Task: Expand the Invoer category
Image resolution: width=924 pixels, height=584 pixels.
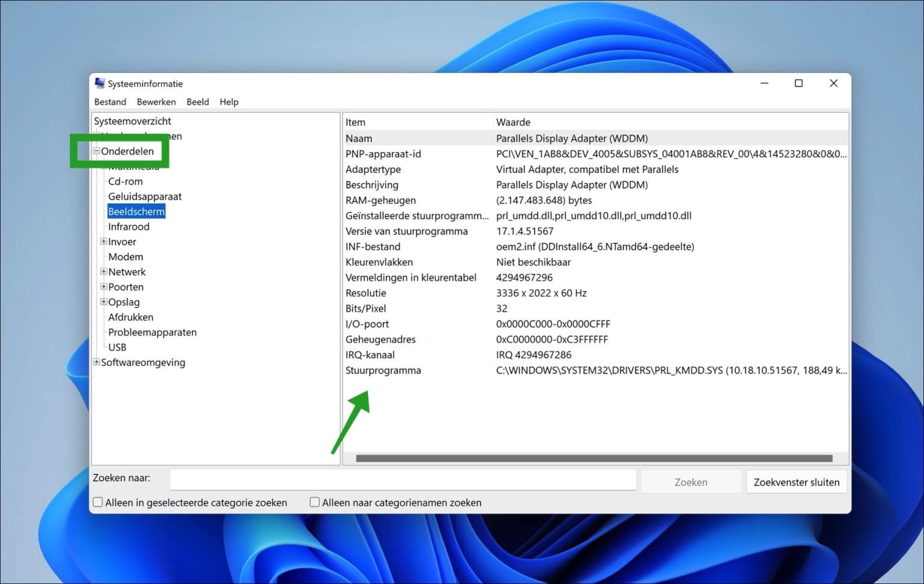Action: point(103,241)
